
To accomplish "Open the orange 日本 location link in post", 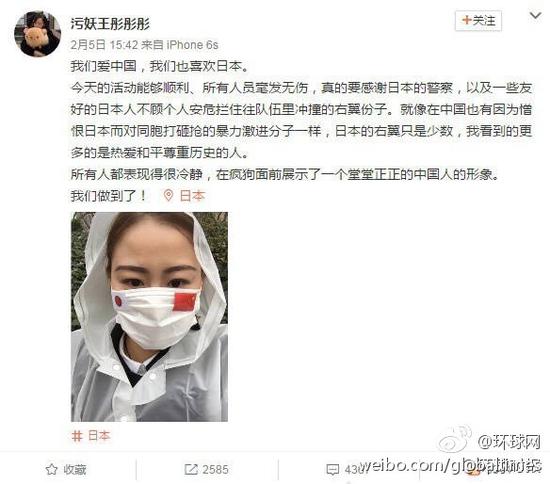I will [x=192, y=196].
